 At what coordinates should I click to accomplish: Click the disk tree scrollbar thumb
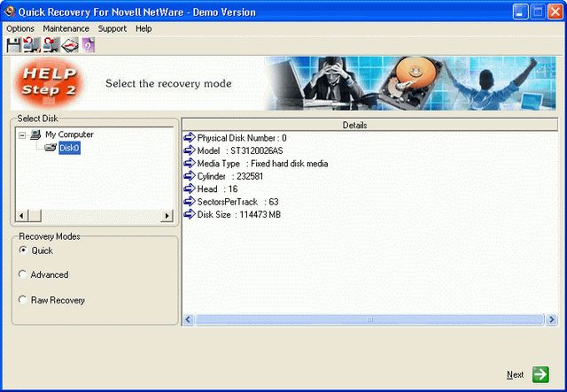(35, 216)
